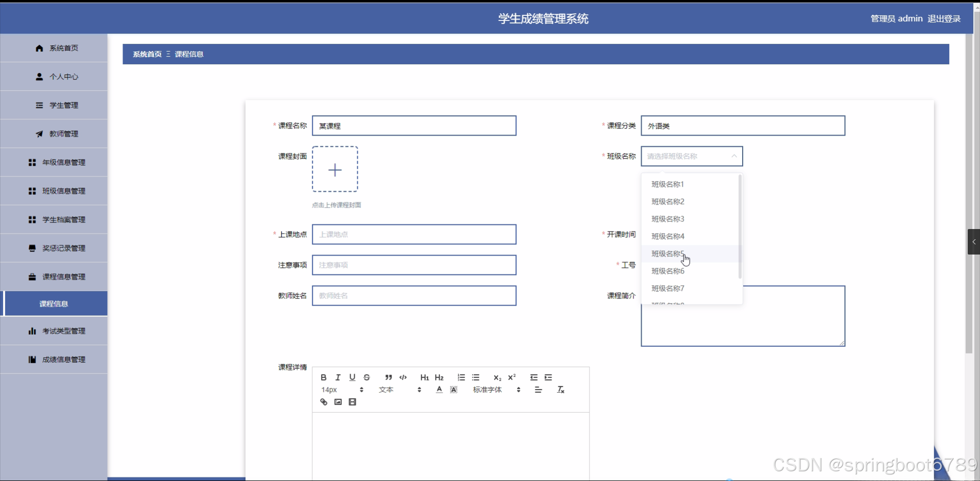Expand 成绩信息管理 sidebar menu
The image size is (980, 481).
coord(54,359)
